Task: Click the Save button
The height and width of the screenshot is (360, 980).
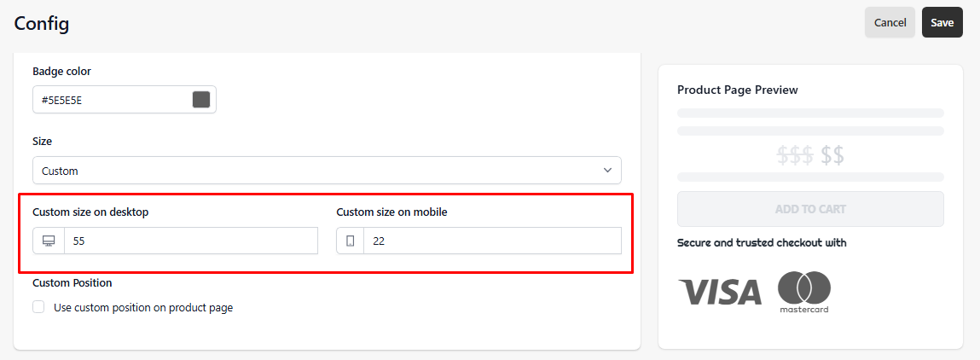Action: (x=942, y=22)
